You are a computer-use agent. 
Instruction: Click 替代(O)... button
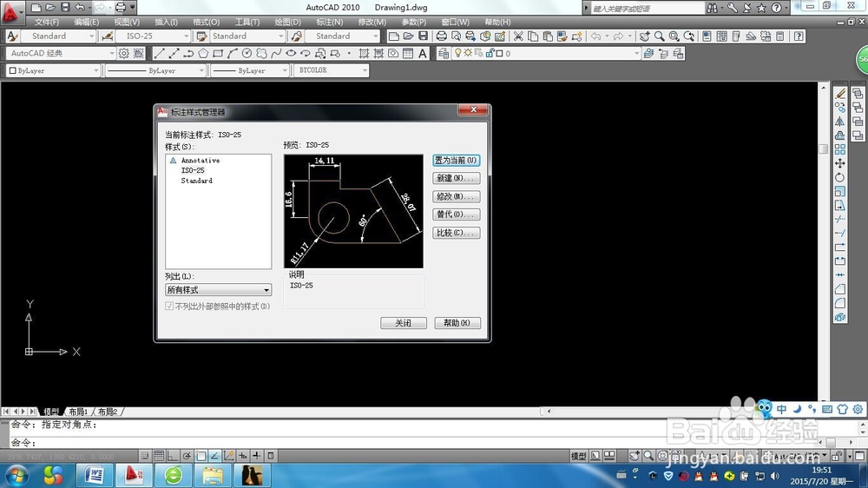[x=457, y=214]
